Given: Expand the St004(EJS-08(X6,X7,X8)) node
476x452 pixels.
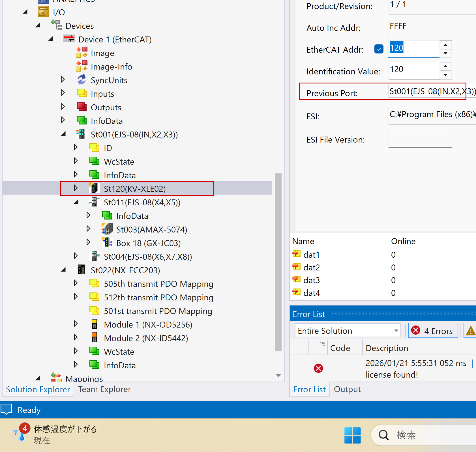Looking at the screenshot, I should pyautogui.click(x=76, y=256).
